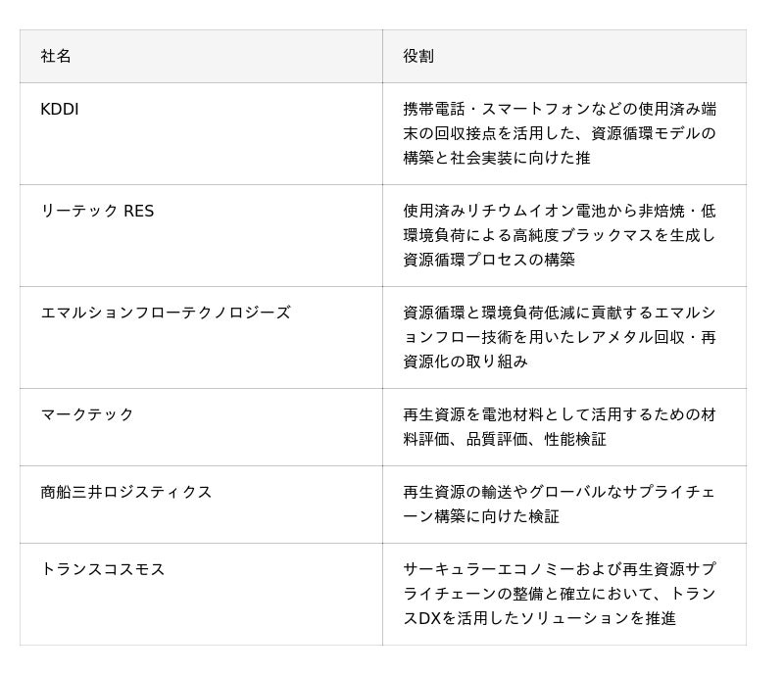Click role text about レアメタル回収
This screenshot has width=784, height=675.
point(560,337)
